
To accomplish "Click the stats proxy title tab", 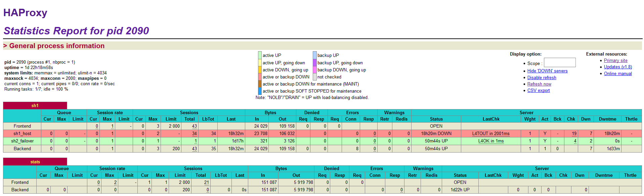I will (x=35, y=162).
